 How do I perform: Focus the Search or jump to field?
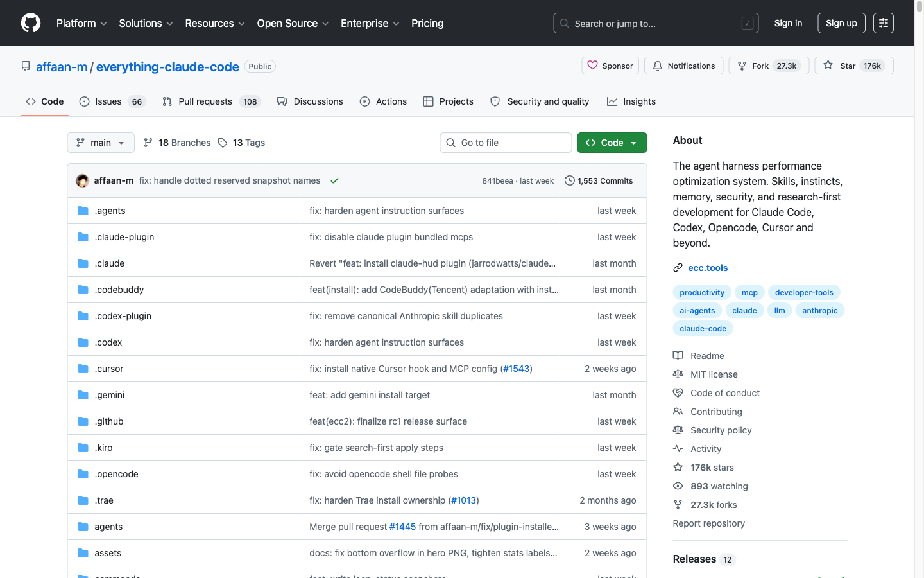click(x=656, y=23)
